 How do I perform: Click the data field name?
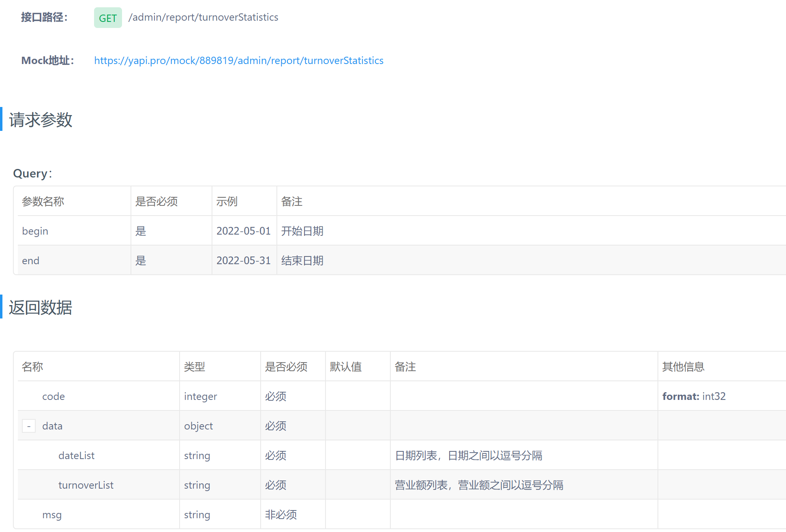(x=52, y=426)
